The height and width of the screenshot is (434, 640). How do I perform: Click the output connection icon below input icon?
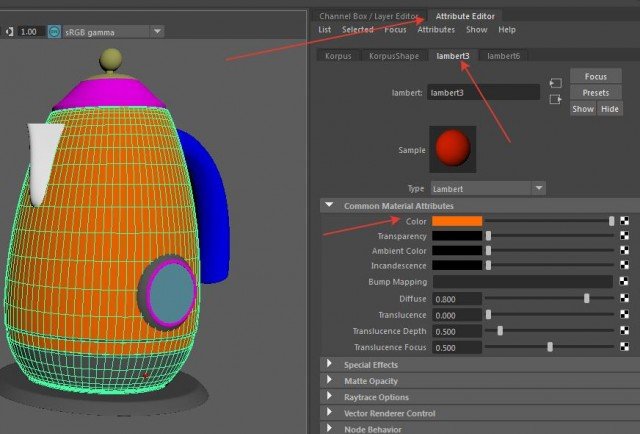(x=555, y=98)
